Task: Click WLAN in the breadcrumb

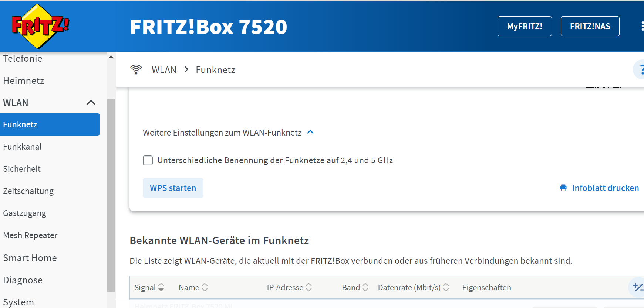Action: [164, 70]
